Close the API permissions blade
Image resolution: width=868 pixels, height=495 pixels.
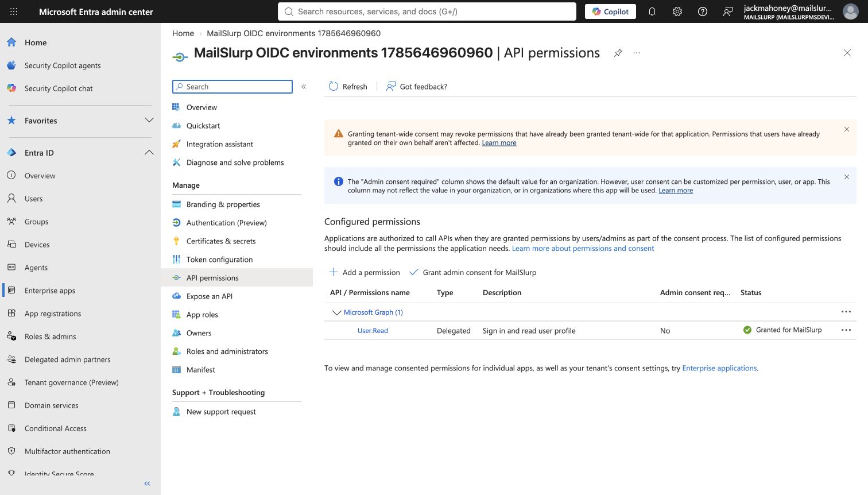click(x=847, y=53)
